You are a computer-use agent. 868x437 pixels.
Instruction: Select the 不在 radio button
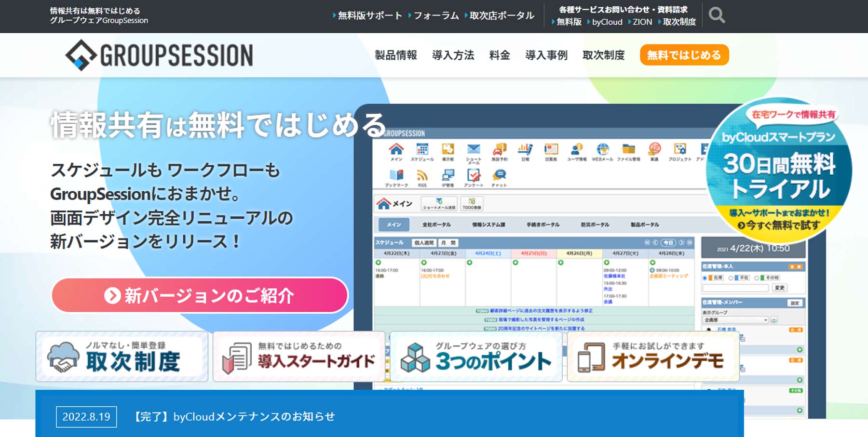click(x=731, y=278)
